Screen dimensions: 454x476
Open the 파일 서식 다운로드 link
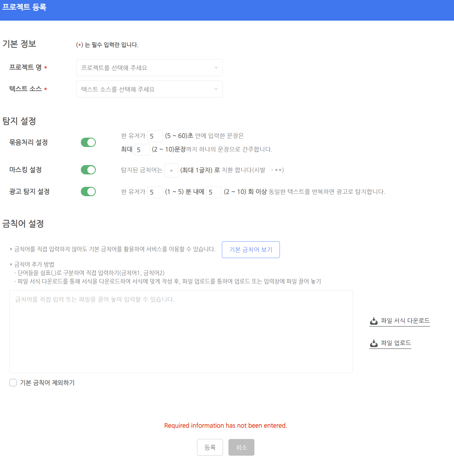(x=399, y=321)
